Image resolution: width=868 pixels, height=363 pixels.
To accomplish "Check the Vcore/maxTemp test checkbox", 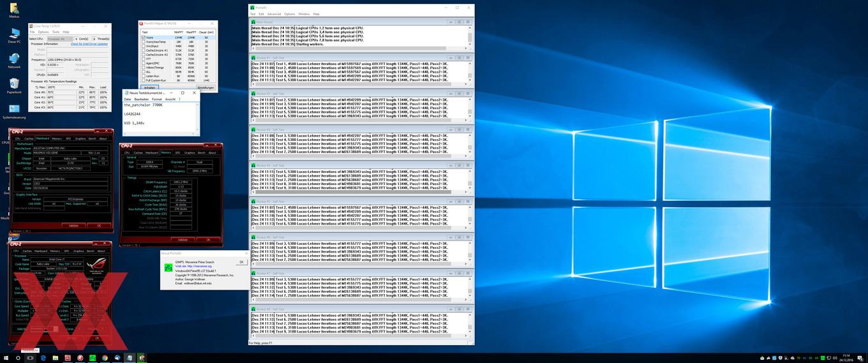I will pyautogui.click(x=143, y=42).
